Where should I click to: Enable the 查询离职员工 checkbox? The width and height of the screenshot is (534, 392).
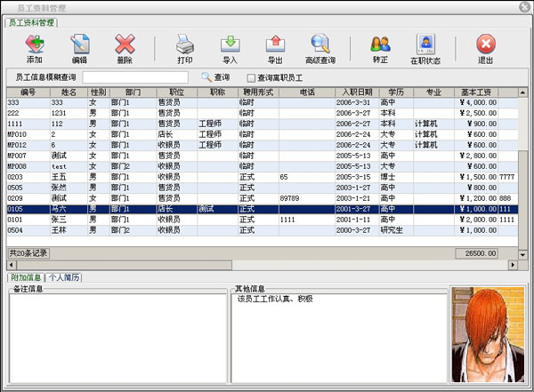coord(251,78)
